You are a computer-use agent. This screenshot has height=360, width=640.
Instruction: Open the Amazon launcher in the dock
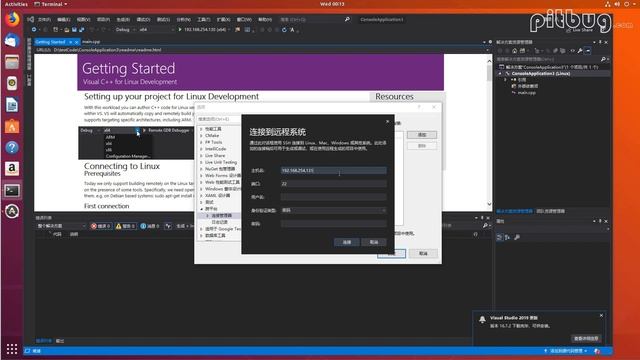pyautogui.click(x=12, y=169)
